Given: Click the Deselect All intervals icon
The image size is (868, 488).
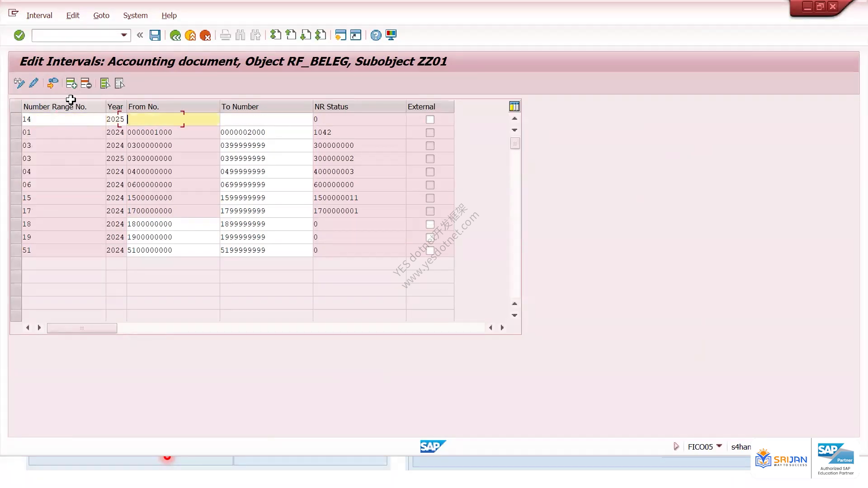Looking at the screenshot, I should point(119,83).
